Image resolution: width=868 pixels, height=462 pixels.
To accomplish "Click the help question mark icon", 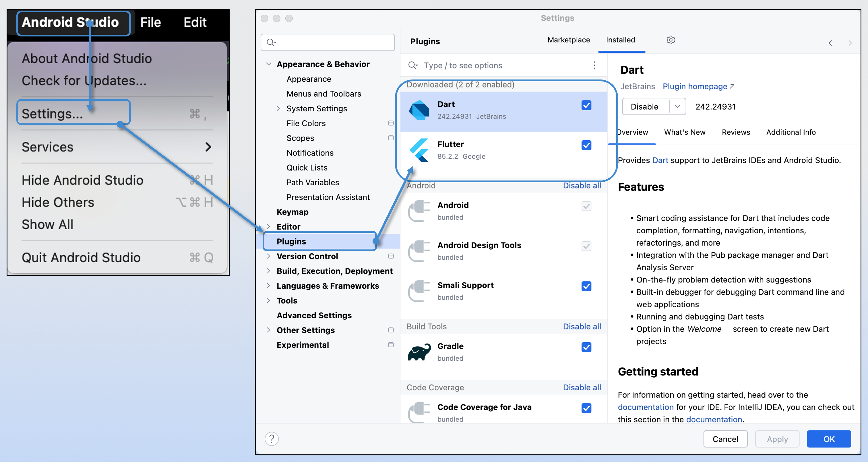I will coord(272,439).
